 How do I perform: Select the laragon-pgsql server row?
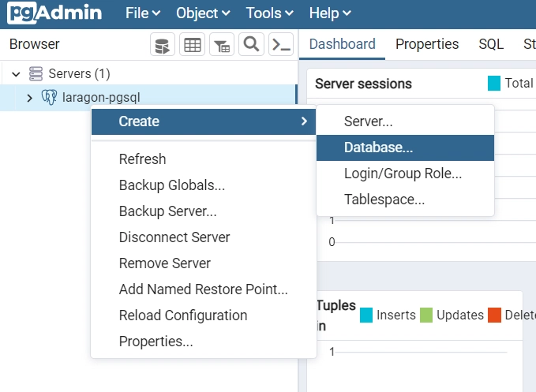click(148, 98)
